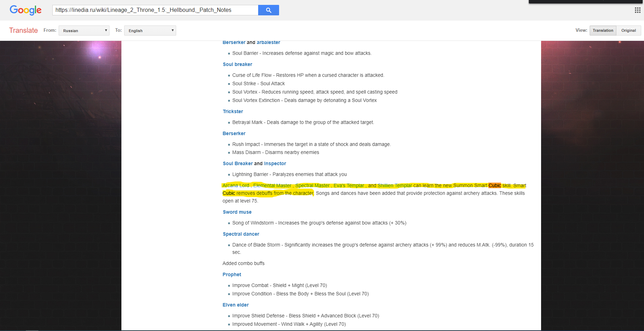The height and width of the screenshot is (331, 644).
Task: Click the Translate heading link
Action: tap(23, 30)
